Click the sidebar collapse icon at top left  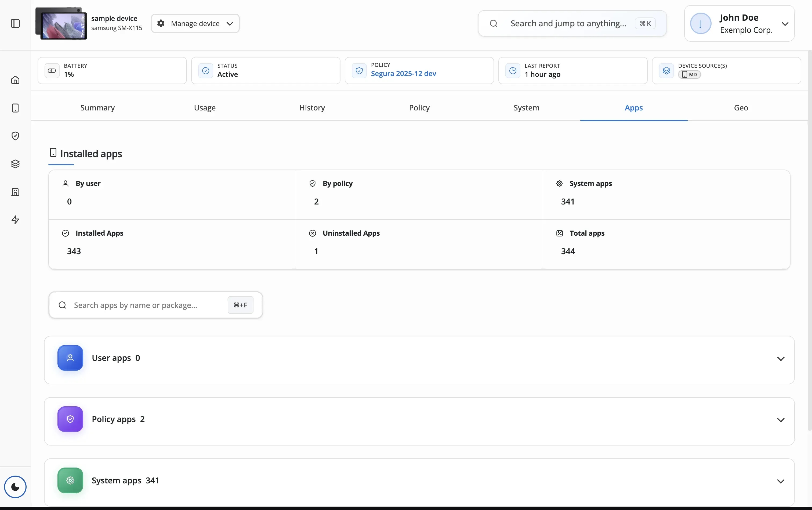coord(16,23)
